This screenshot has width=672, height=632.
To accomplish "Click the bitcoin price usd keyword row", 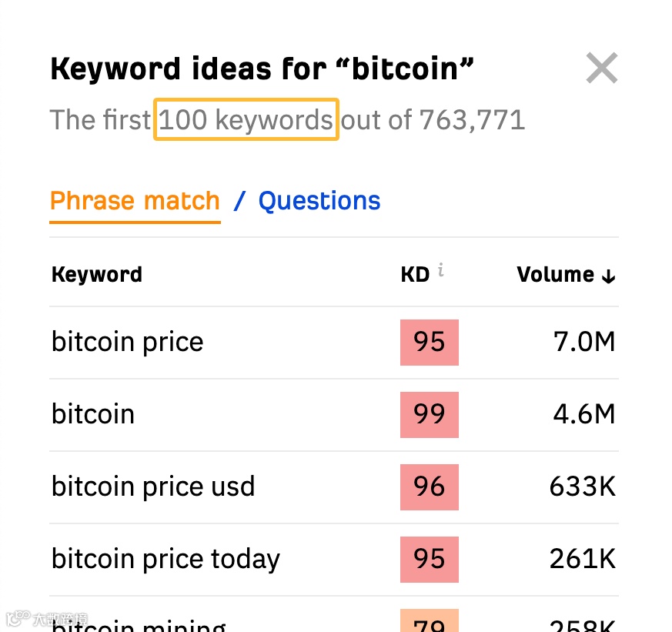I will [x=153, y=487].
